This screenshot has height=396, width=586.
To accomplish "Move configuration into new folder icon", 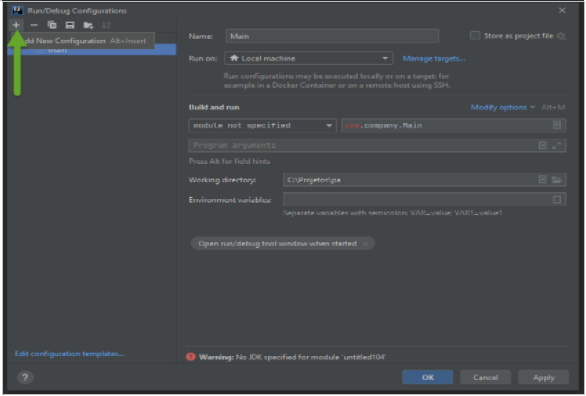I will (88, 25).
